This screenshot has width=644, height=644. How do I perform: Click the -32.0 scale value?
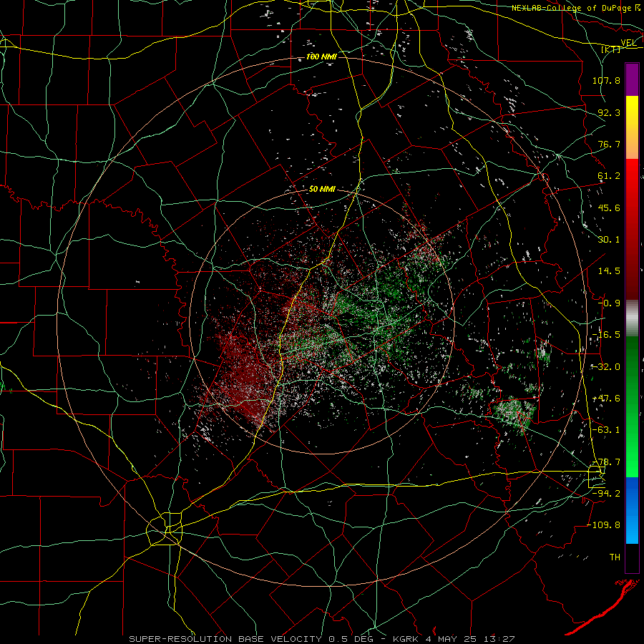[x=606, y=367]
